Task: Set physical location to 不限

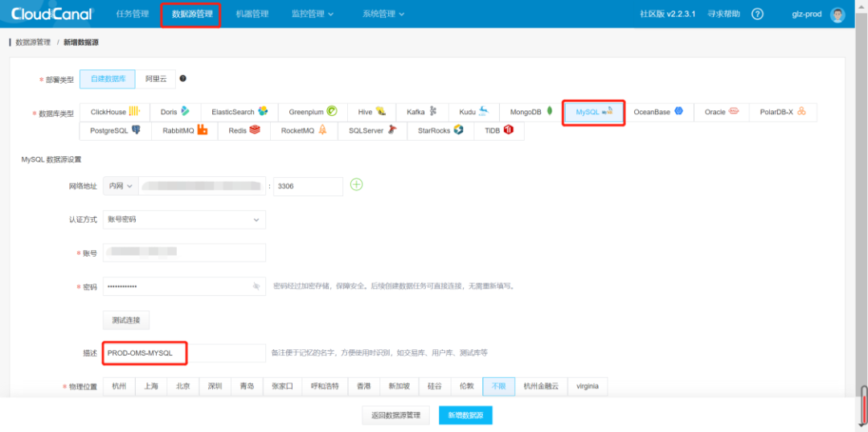Action: point(499,387)
